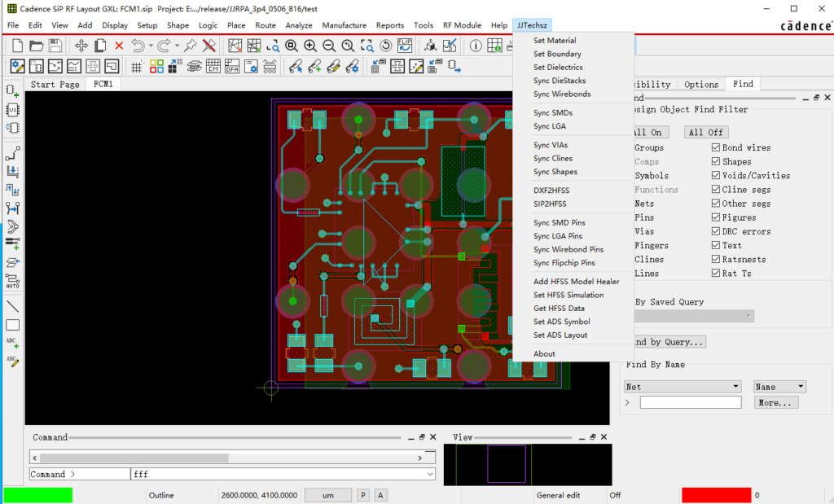Uncheck the Shapes checkbox

pos(716,161)
